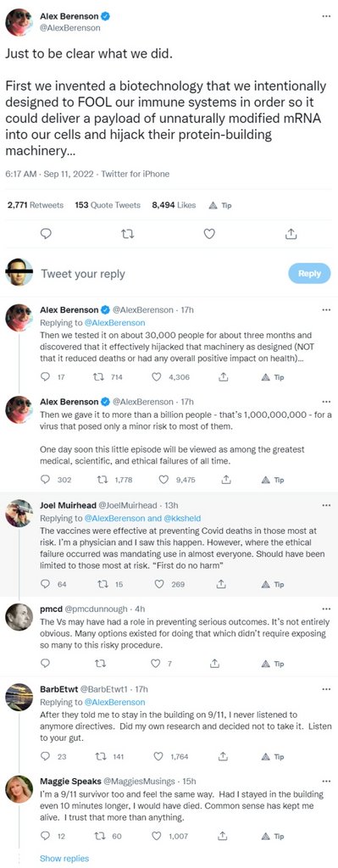Open the more options menu on the main tweet

(326, 16)
